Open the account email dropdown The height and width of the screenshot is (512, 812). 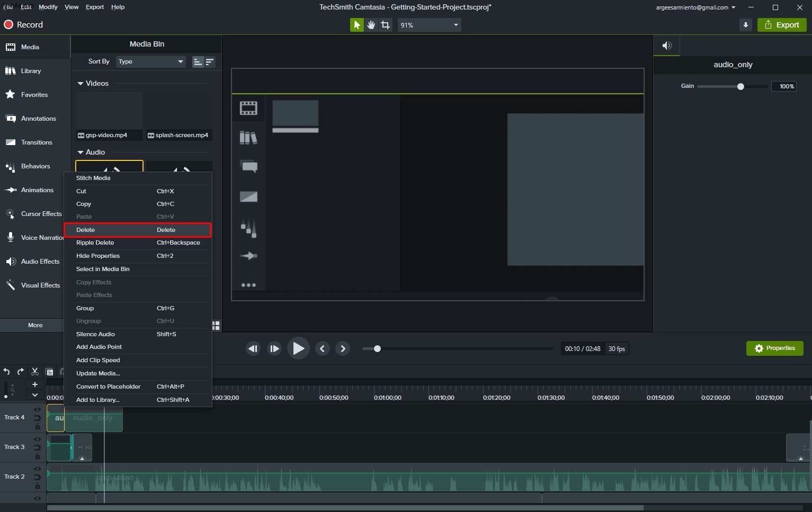[695, 7]
